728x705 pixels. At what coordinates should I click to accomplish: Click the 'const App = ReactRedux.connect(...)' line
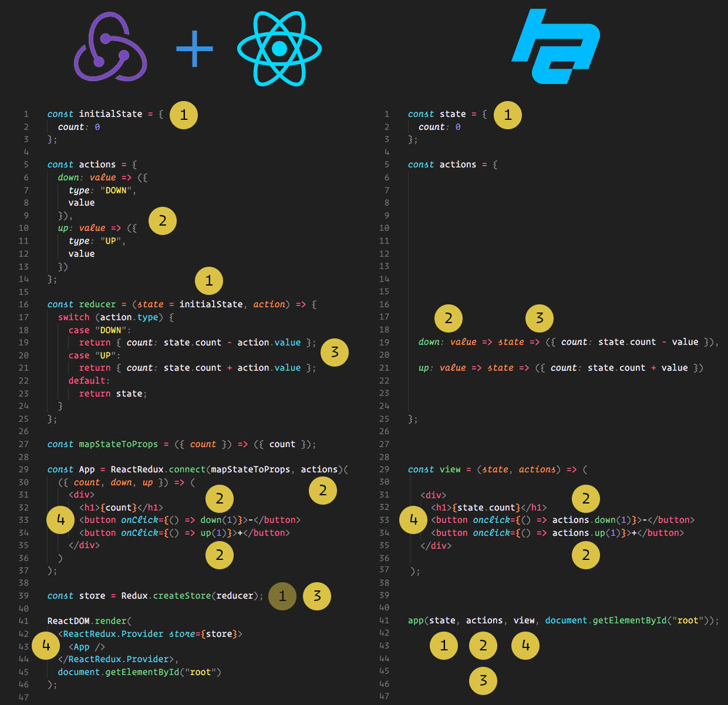pos(197,469)
